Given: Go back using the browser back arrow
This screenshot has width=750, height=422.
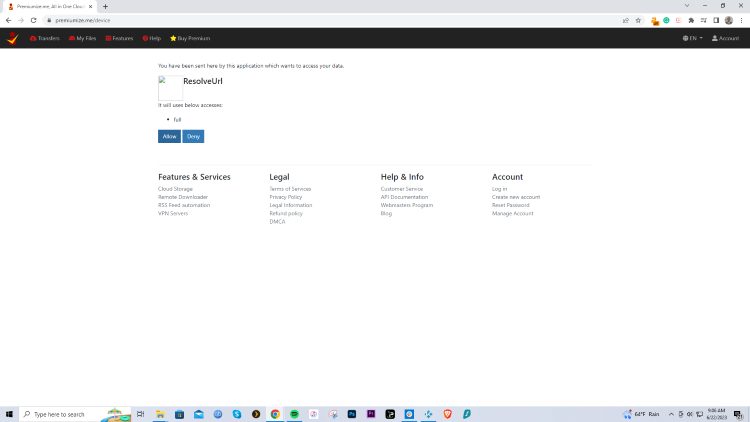Looking at the screenshot, I should [9, 20].
